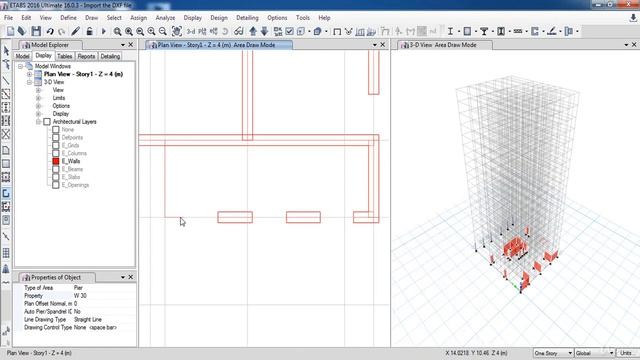Viewport: 640px width, 360px height.
Task: Click the Plan Offset Normal value 0
Action: coord(104,304)
